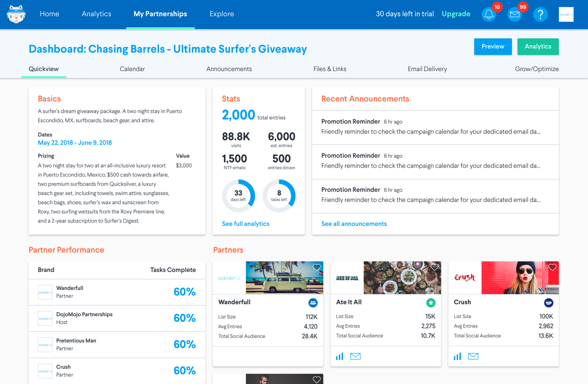588x384 pixels.
Task: Click the Tasks Complete column header
Action: pos(173,270)
